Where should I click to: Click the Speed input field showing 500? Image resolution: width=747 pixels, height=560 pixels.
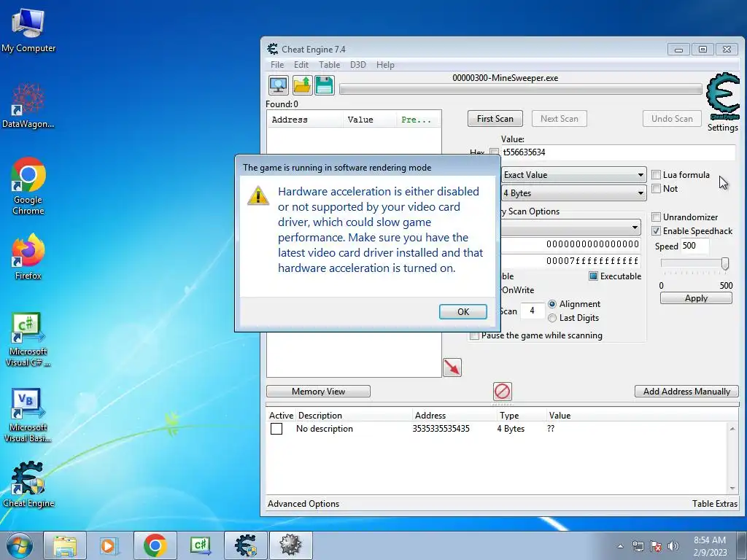694,246
